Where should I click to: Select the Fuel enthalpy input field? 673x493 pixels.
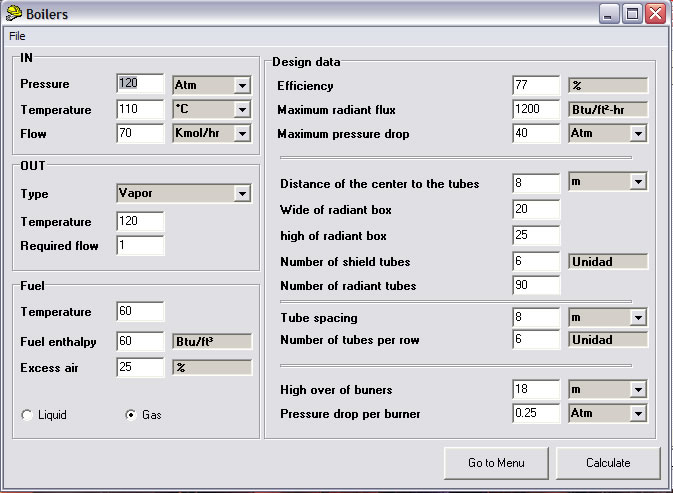click(x=140, y=341)
